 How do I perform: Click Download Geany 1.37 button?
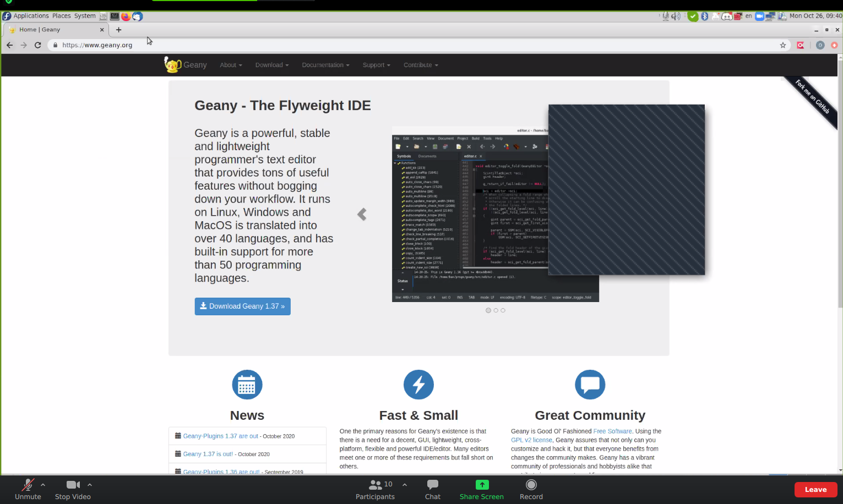click(x=242, y=306)
